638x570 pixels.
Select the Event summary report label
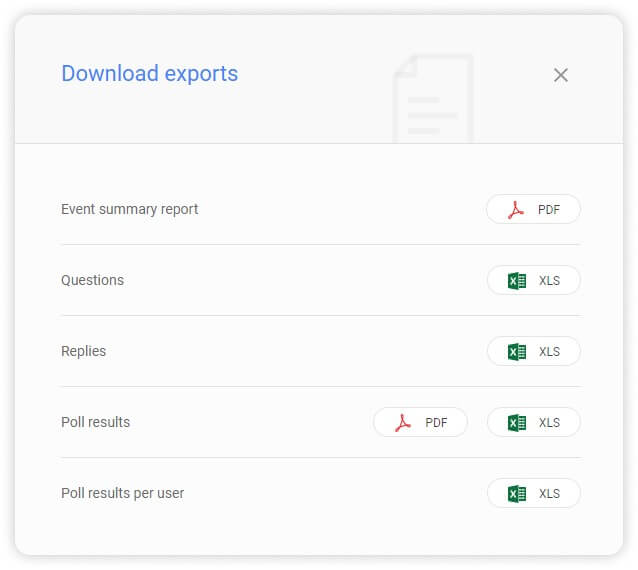(x=129, y=210)
